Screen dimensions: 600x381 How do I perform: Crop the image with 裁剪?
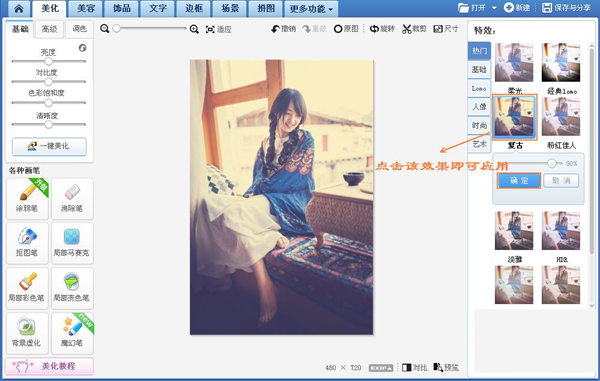(x=414, y=29)
